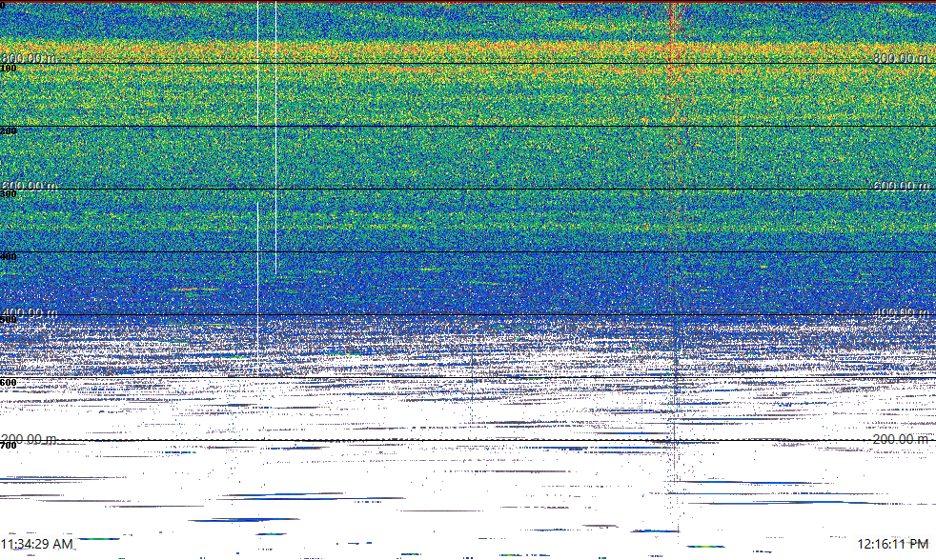Click the 400 depth gridline label

pyautogui.click(x=9, y=257)
